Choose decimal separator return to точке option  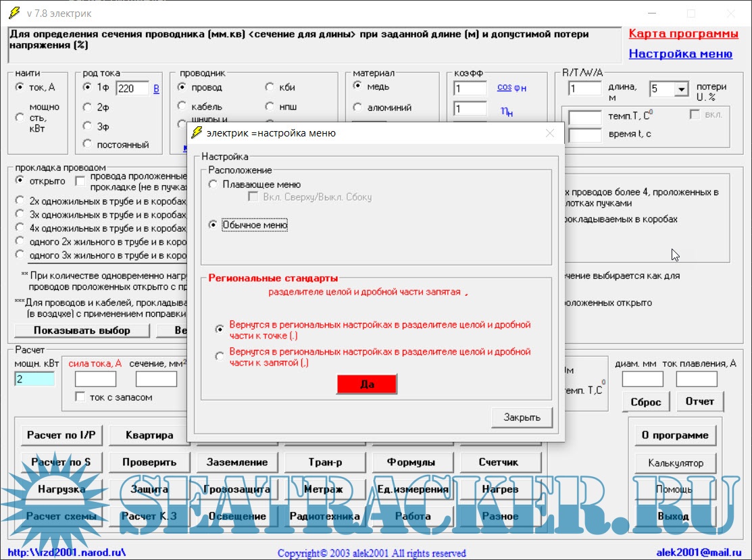tap(219, 329)
